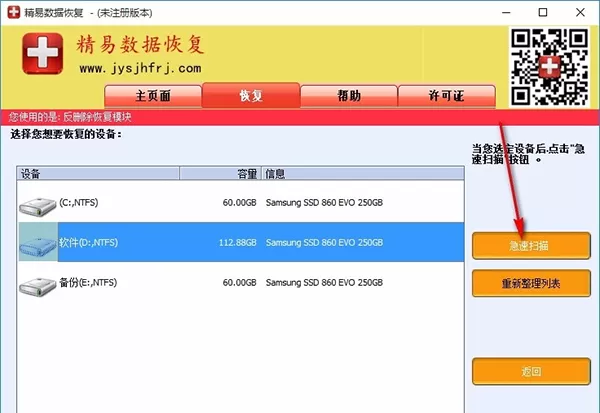600x413 pixels.
Task: Click the 60.00GB capacity of E: drive
Action: [x=240, y=282]
